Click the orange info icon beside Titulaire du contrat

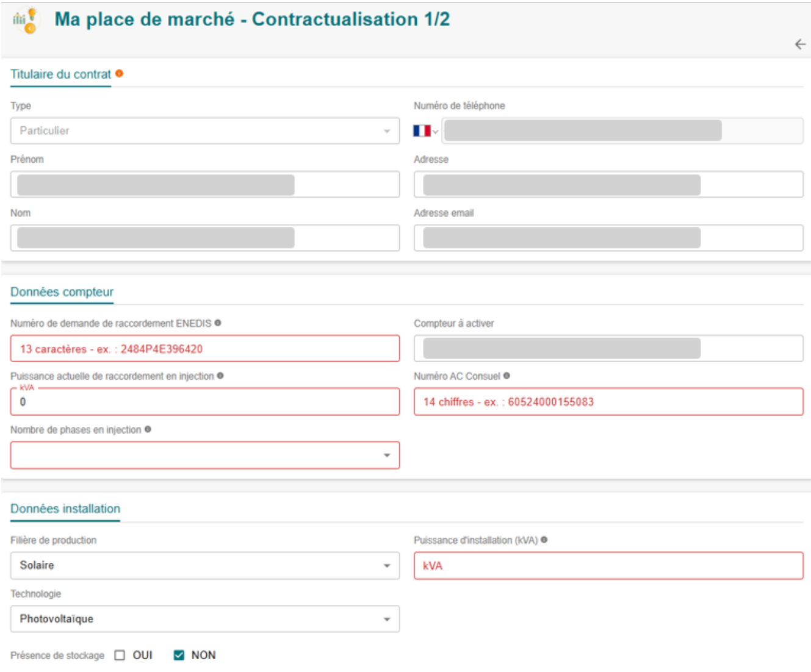coord(120,74)
